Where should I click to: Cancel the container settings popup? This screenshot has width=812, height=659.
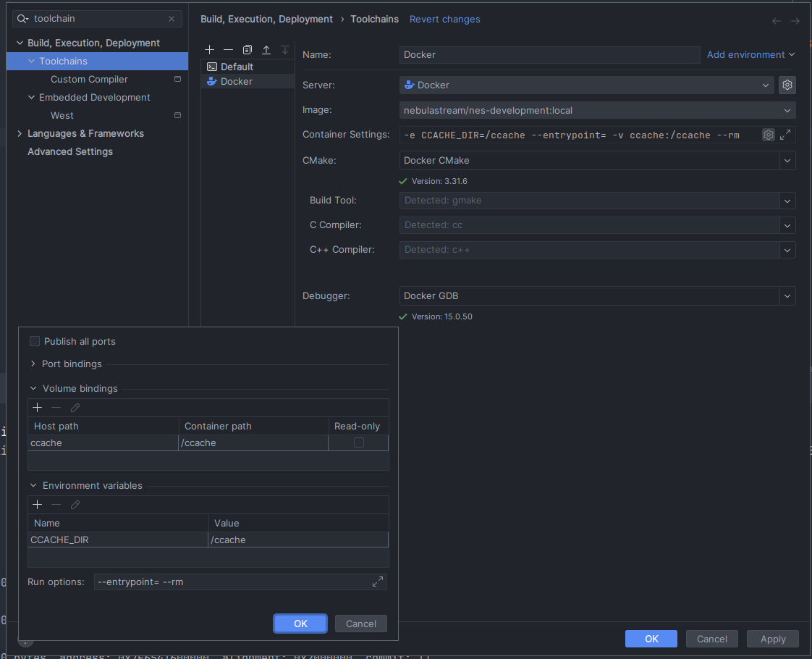click(361, 624)
